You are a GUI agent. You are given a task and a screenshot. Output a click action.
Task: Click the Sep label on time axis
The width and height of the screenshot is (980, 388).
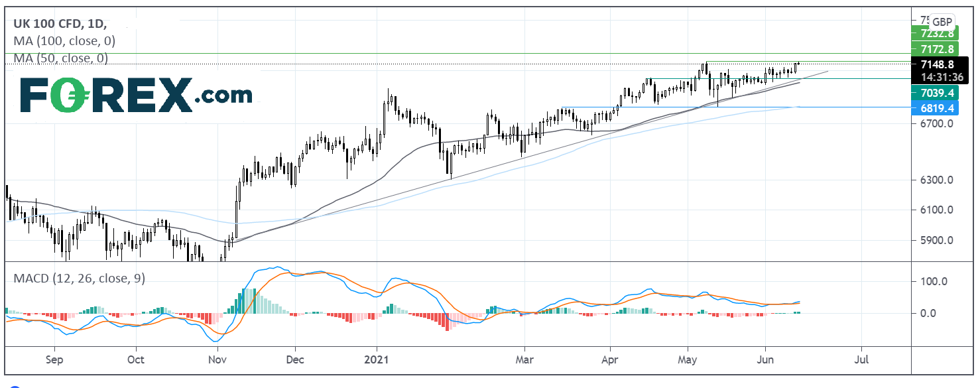(x=54, y=361)
